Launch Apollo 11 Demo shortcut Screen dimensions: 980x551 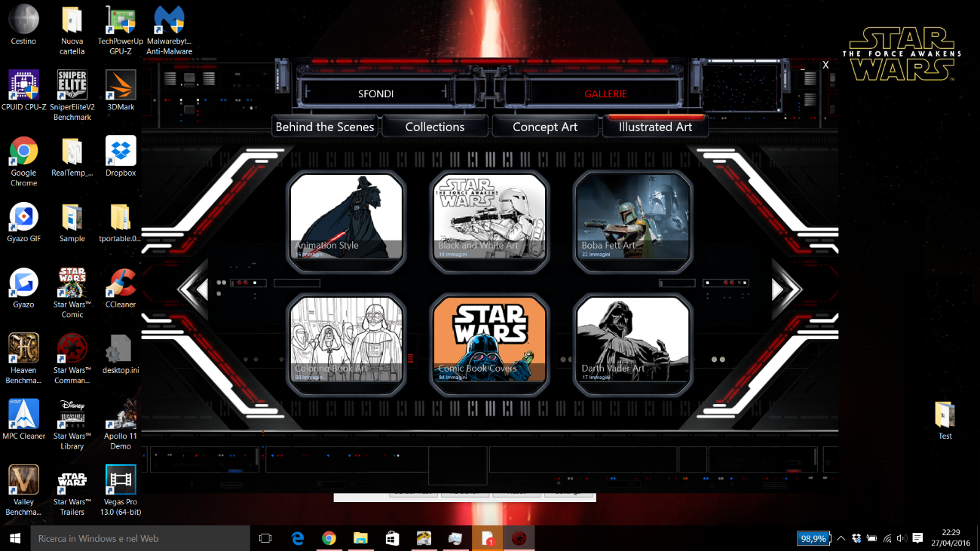(121, 424)
